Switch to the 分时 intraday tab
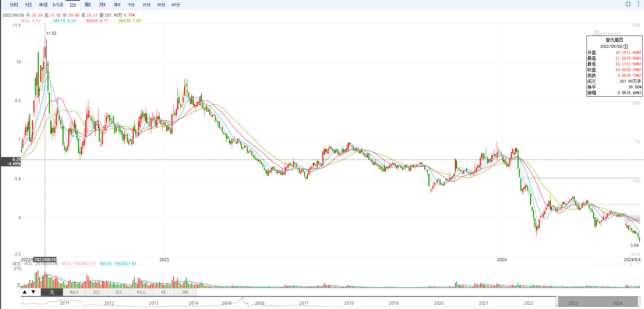Screen dimensions: 644x309 (x=14, y=5)
